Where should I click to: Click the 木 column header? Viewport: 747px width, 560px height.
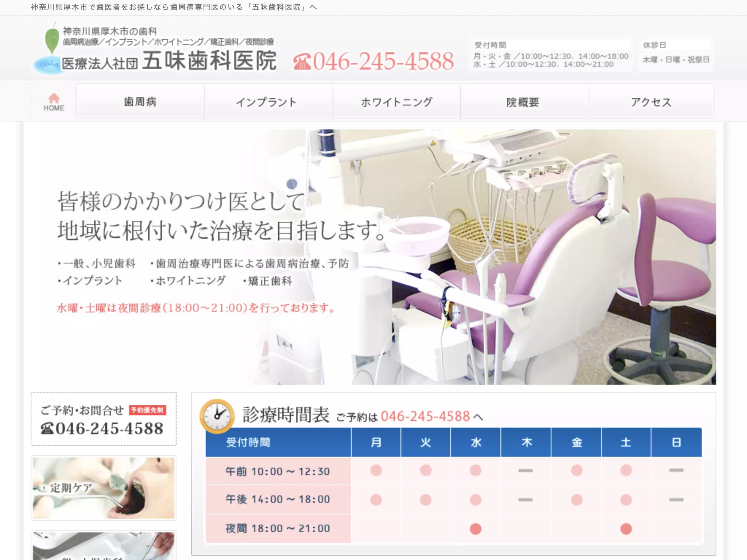click(x=526, y=442)
